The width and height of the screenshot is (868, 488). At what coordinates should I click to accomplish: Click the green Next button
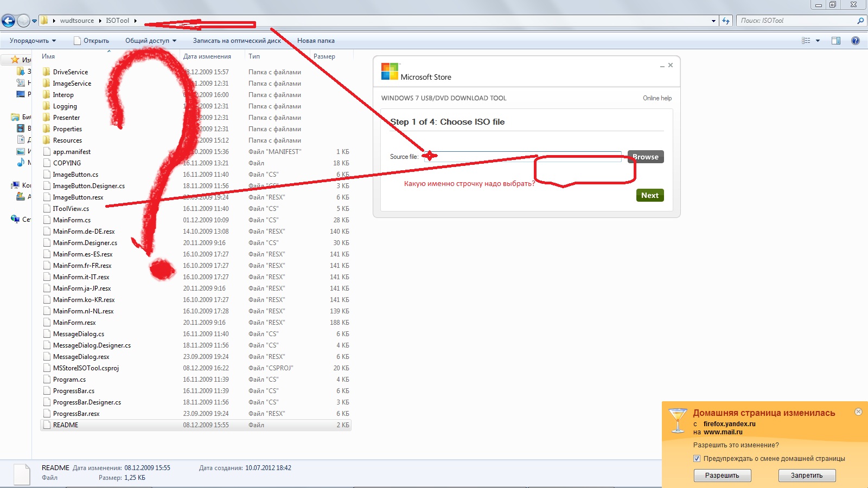point(650,195)
